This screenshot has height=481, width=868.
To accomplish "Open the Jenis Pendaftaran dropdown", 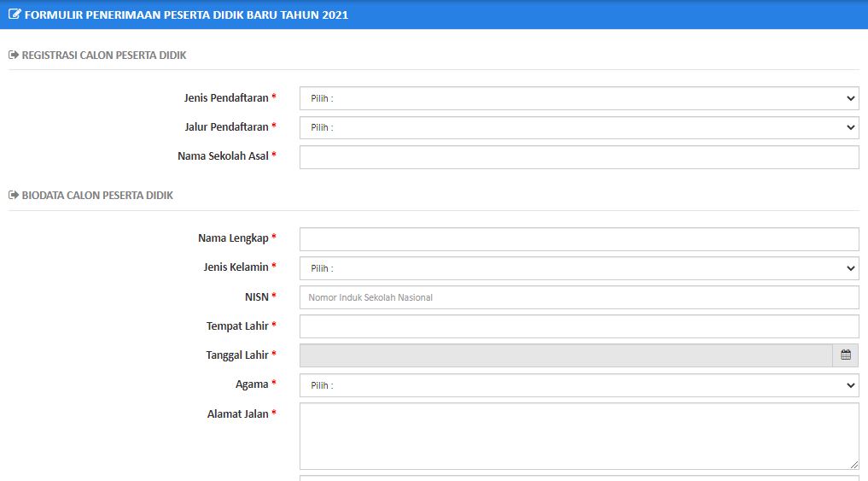I will click(x=579, y=98).
